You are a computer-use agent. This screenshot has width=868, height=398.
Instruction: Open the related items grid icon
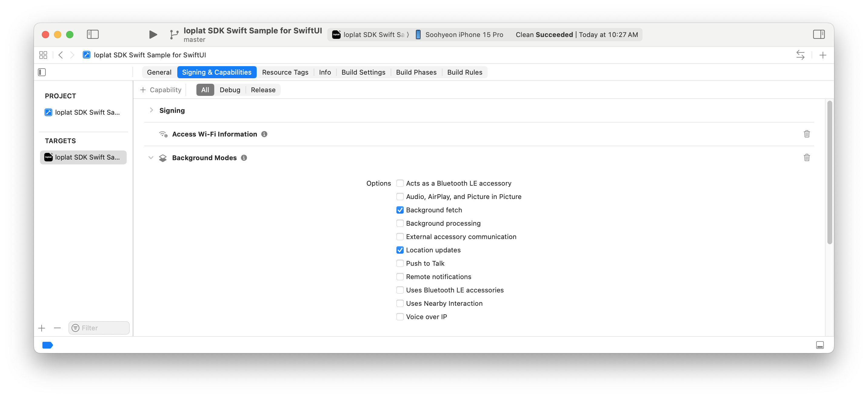pyautogui.click(x=43, y=55)
